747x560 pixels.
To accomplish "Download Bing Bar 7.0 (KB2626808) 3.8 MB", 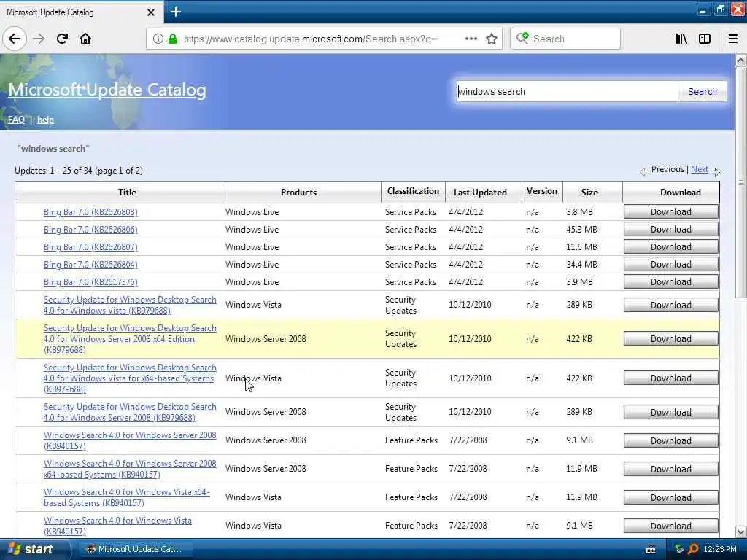I will pos(671,212).
